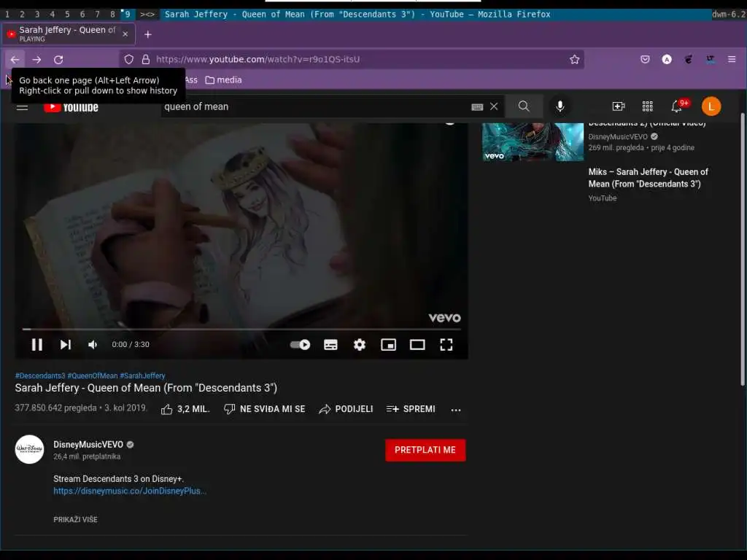Open the create video button
Viewport: 747px width, 560px height.
pyautogui.click(x=619, y=106)
